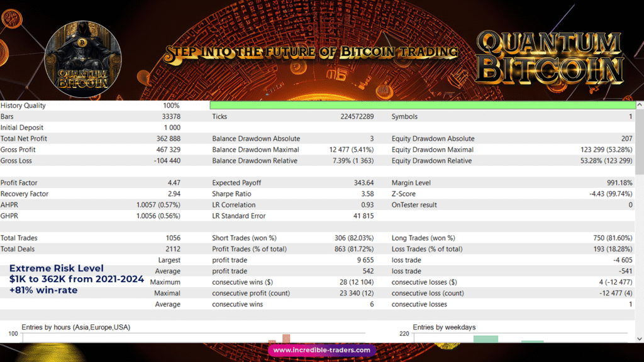The height and width of the screenshot is (362, 644).
Task: Select the "History Quality" label
Action: point(23,106)
